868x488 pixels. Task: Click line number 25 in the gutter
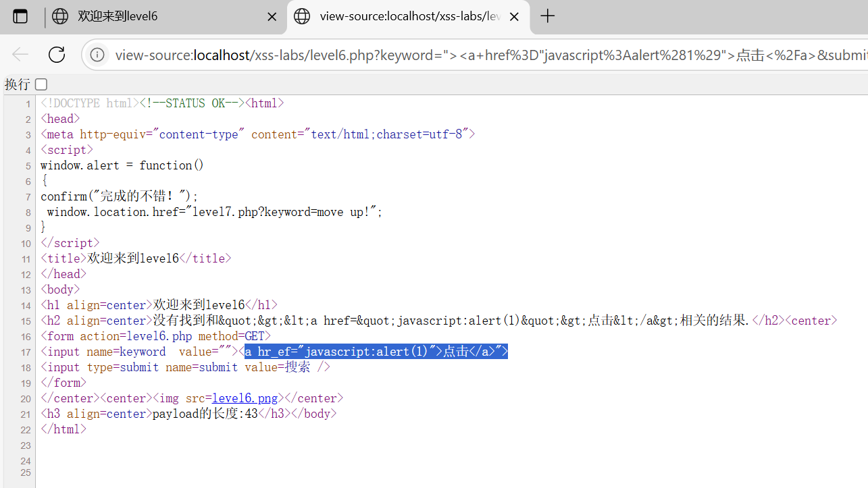click(x=26, y=472)
